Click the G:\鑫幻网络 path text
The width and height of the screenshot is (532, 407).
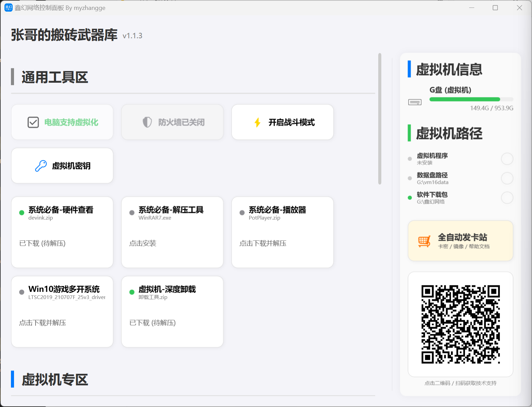click(431, 202)
